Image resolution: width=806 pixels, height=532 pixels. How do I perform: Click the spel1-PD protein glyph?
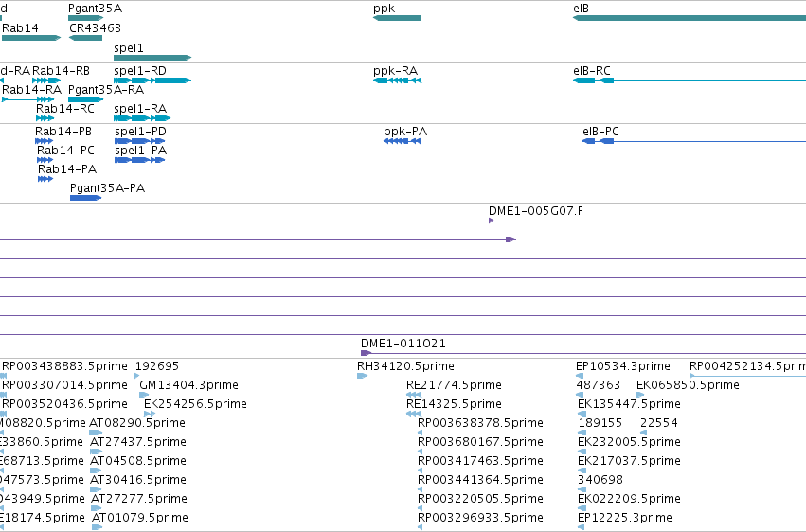(140, 141)
